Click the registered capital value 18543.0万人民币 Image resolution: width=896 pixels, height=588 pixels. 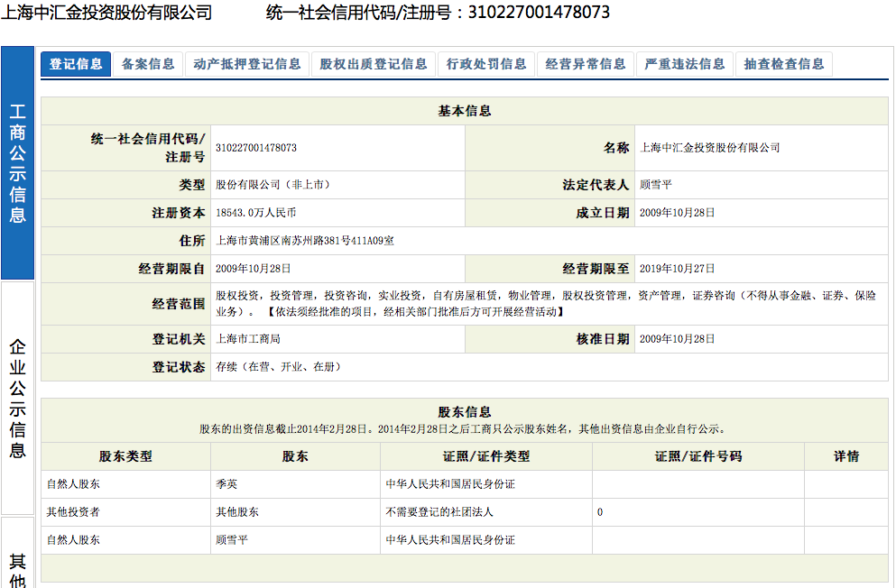pyautogui.click(x=256, y=214)
